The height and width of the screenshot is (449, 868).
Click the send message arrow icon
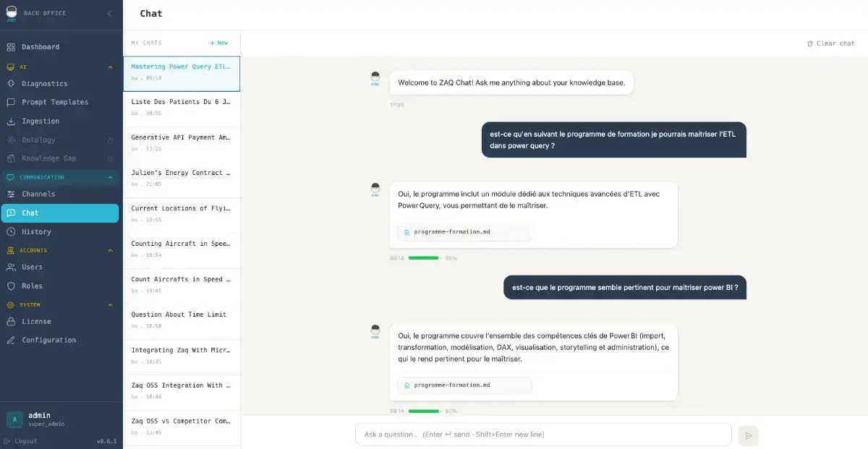748,435
